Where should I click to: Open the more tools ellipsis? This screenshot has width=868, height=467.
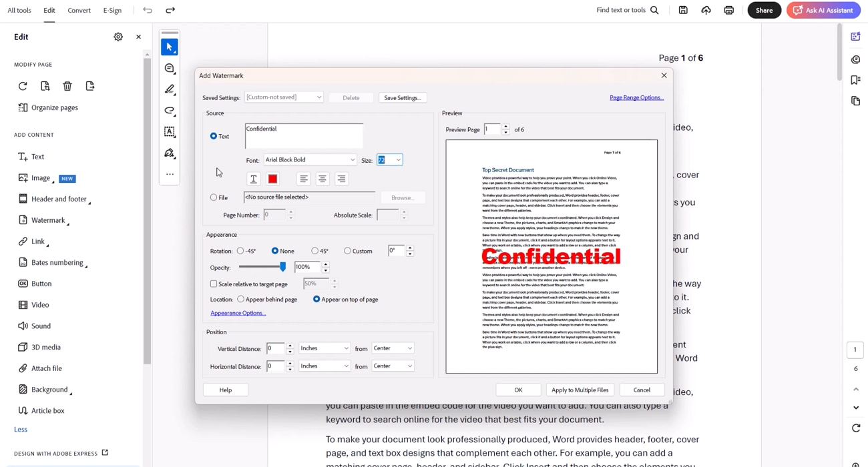[170, 175]
